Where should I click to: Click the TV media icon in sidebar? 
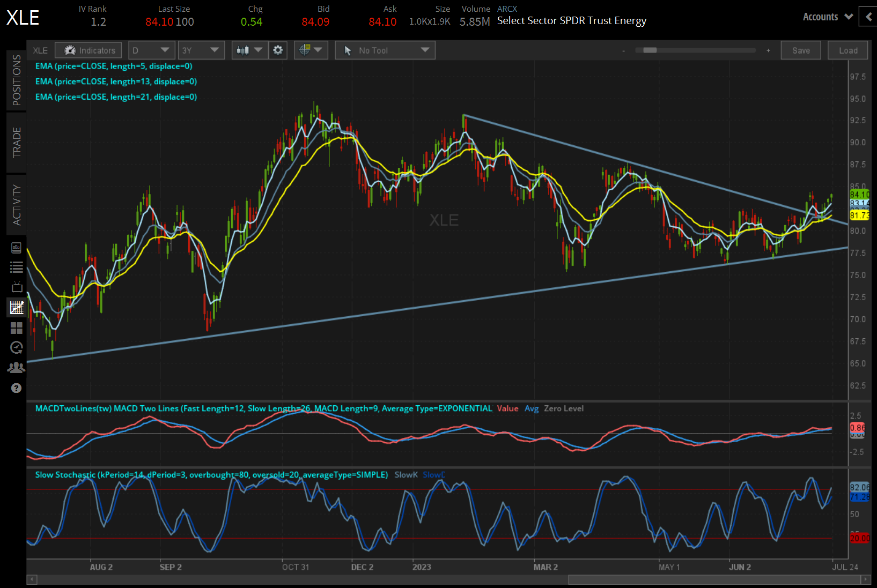(x=17, y=287)
